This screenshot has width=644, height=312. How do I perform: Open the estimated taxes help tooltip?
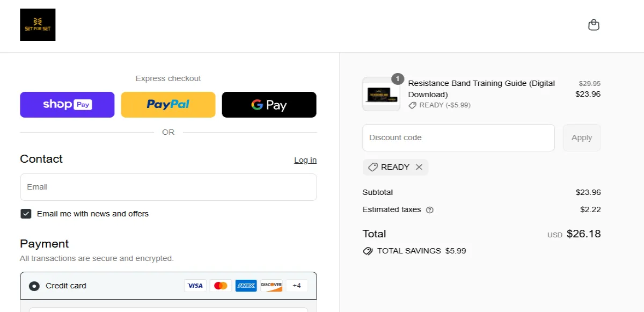429,209
